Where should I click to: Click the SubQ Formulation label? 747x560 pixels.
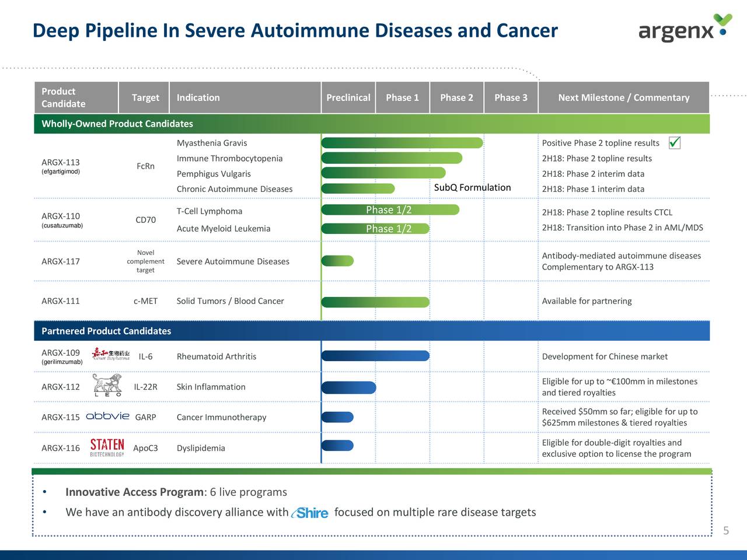click(x=472, y=187)
